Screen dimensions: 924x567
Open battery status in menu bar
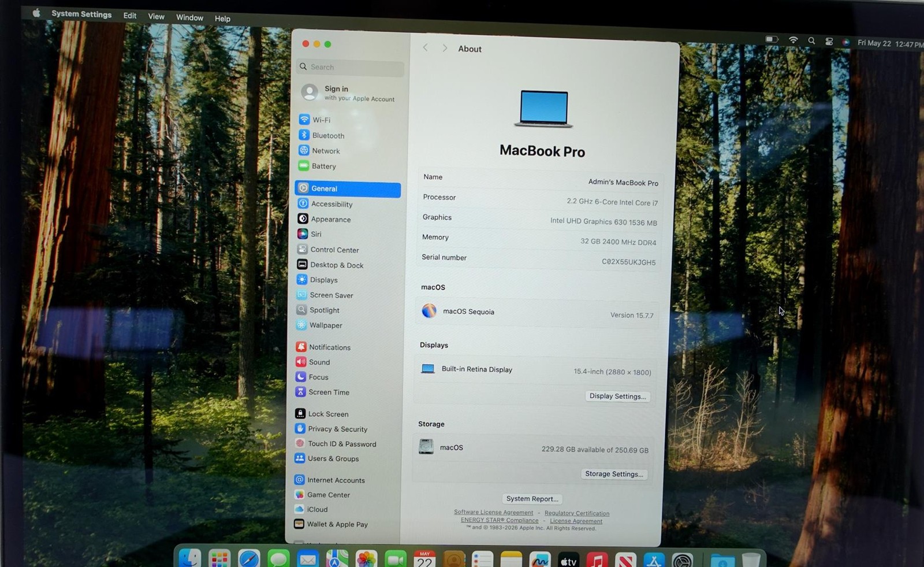click(772, 39)
